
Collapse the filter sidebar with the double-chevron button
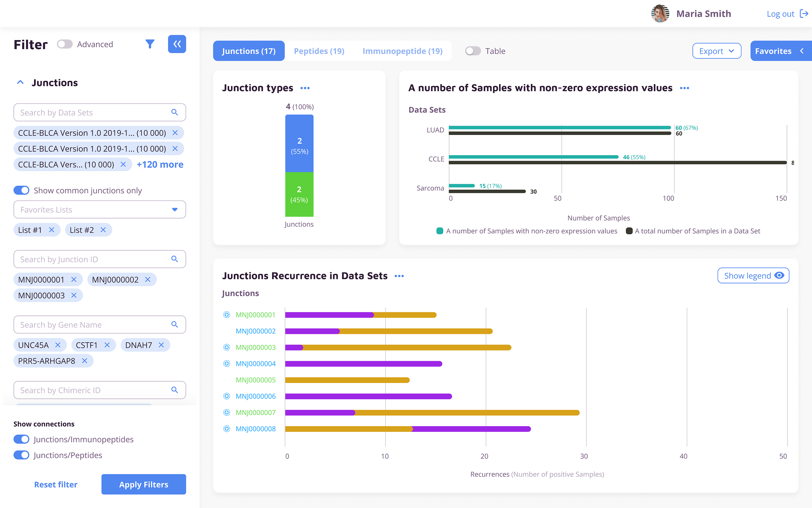177,44
